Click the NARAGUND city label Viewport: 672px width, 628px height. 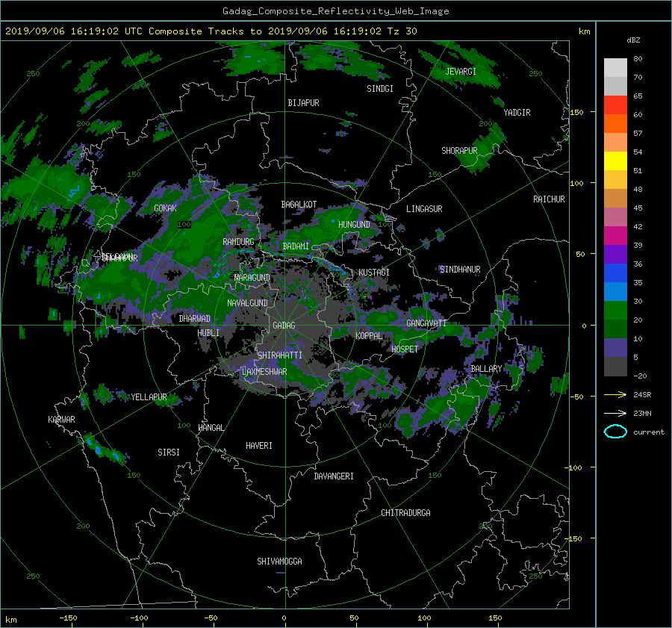coord(252,278)
